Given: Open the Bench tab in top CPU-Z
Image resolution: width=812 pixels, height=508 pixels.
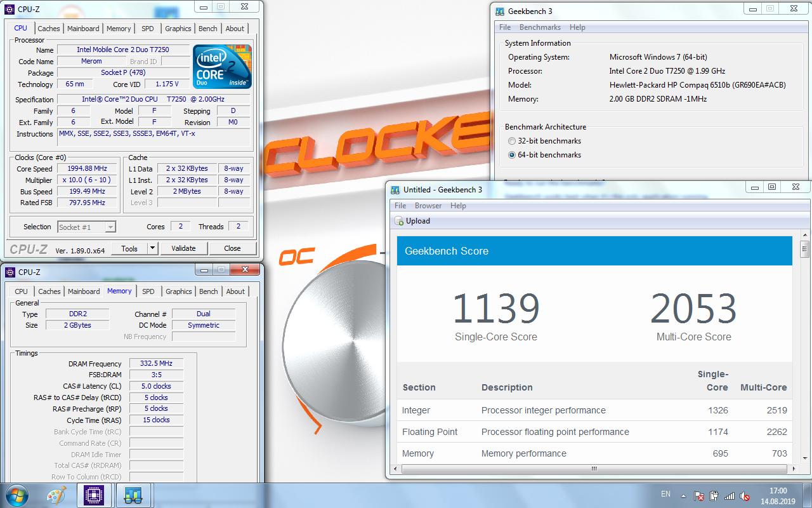Looking at the screenshot, I should click(207, 29).
